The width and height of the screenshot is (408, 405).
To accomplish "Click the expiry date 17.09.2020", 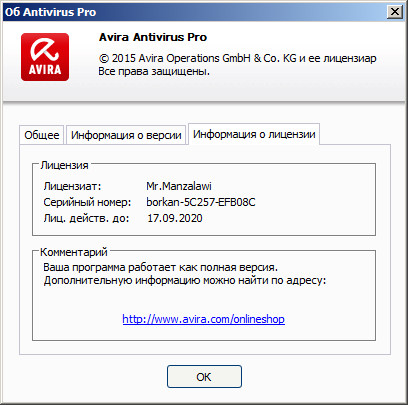I will (175, 218).
